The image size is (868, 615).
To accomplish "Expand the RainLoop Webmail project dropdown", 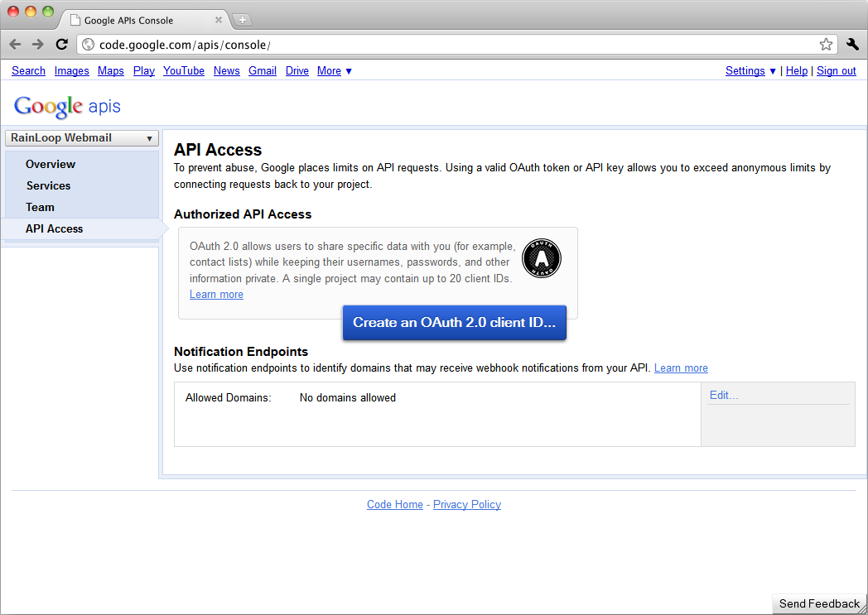I will 81,138.
